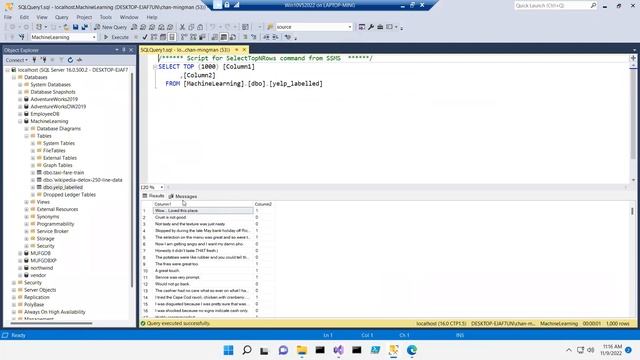Select the dbo.yelp_labelled table
640x360 pixels.
click(x=62, y=187)
